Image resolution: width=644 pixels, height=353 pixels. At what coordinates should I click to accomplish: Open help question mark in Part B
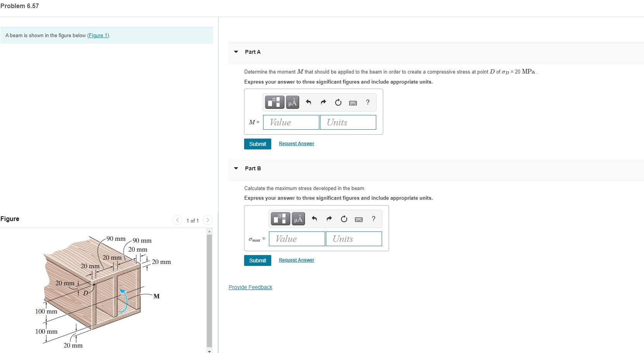tap(374, 219)
